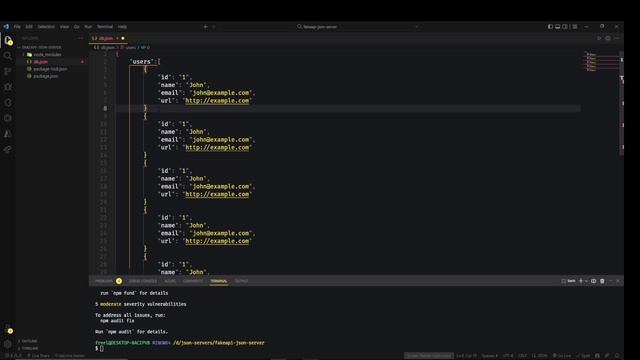The width and height of the screenshot is (640, 360).
Task: Open editor More Actions ellipsis
Action: click(616, 38)
